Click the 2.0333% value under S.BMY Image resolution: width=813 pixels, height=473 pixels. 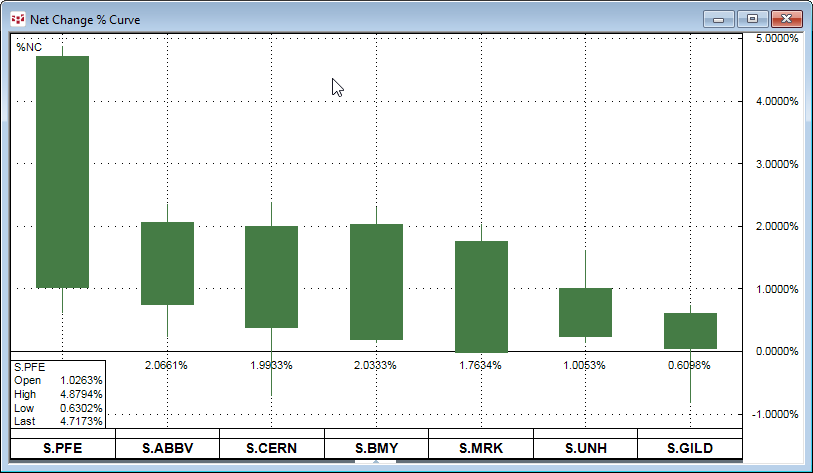(376, 365)
